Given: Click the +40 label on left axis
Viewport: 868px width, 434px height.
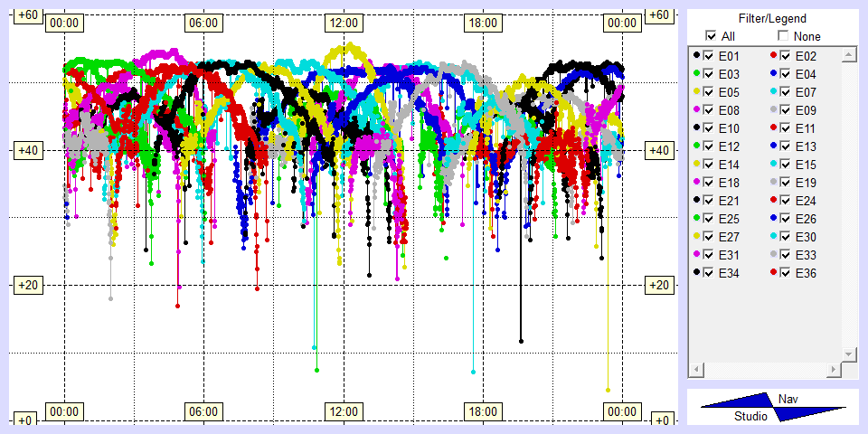Looking at the screenshot, I should click(x=24, y=150).
